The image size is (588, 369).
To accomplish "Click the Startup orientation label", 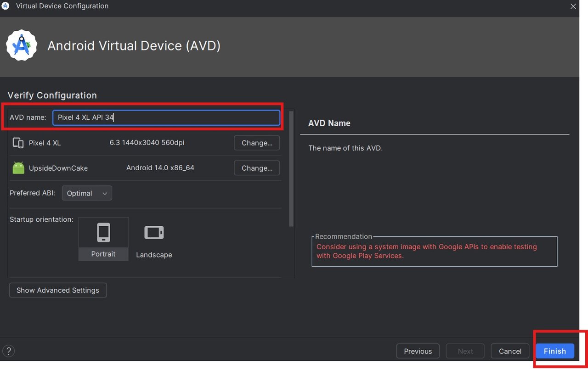I will [41, 219].
